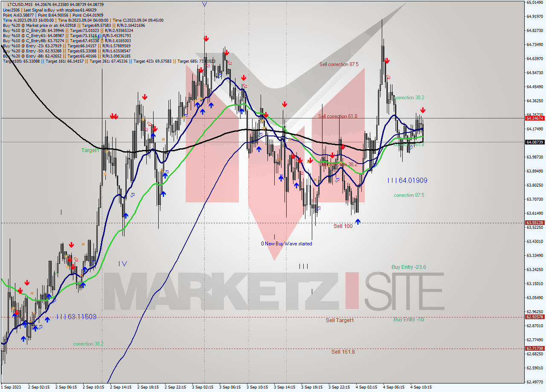Select the Buy %10 @ C_Entry88 line
Viewport: 546px width, 392px height.
point(67,40)
